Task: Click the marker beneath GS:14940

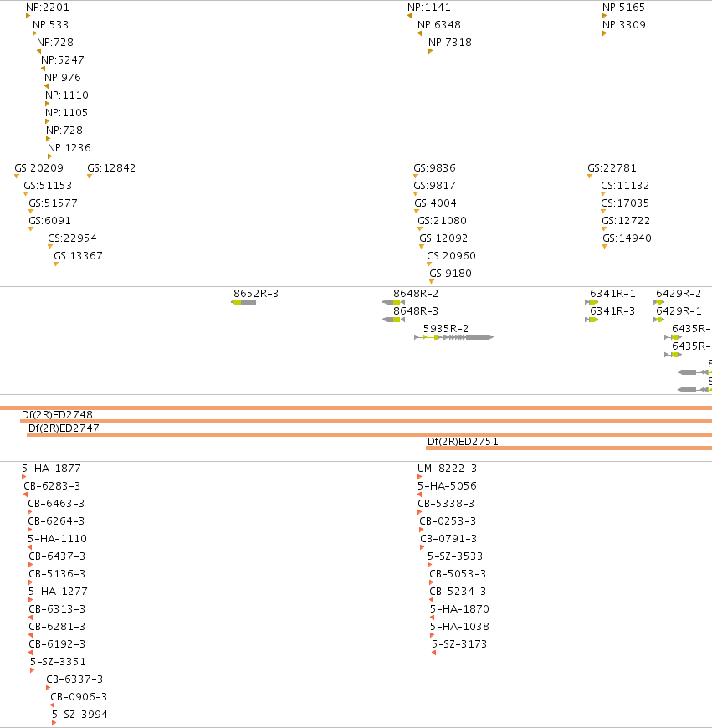Action: (605, 247)
